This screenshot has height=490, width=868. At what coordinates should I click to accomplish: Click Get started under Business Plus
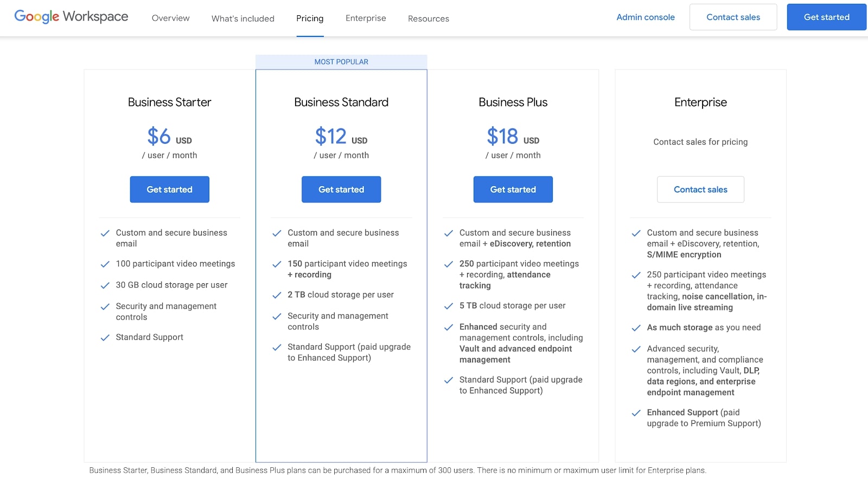513,189
